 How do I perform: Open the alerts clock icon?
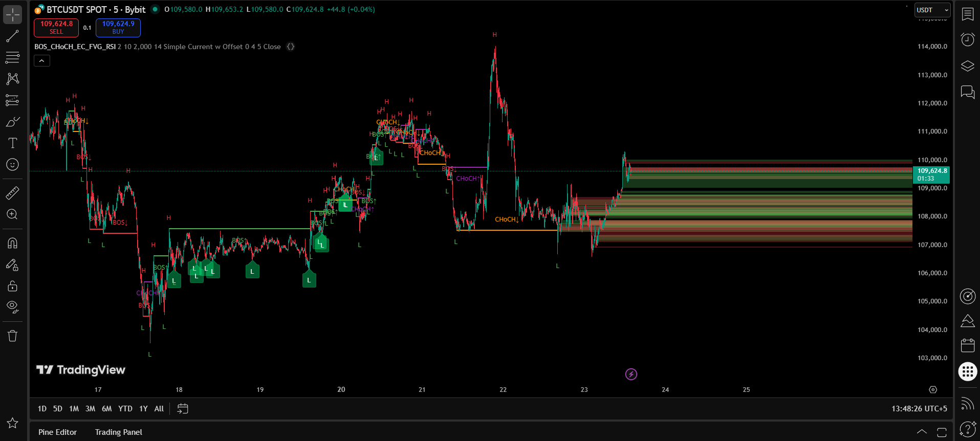click(967, 40)
